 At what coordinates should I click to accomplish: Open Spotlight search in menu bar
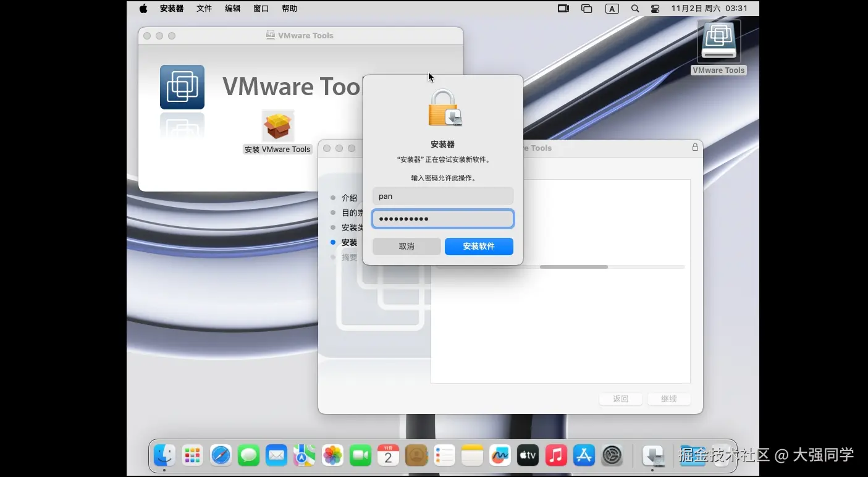click(635, 9)
